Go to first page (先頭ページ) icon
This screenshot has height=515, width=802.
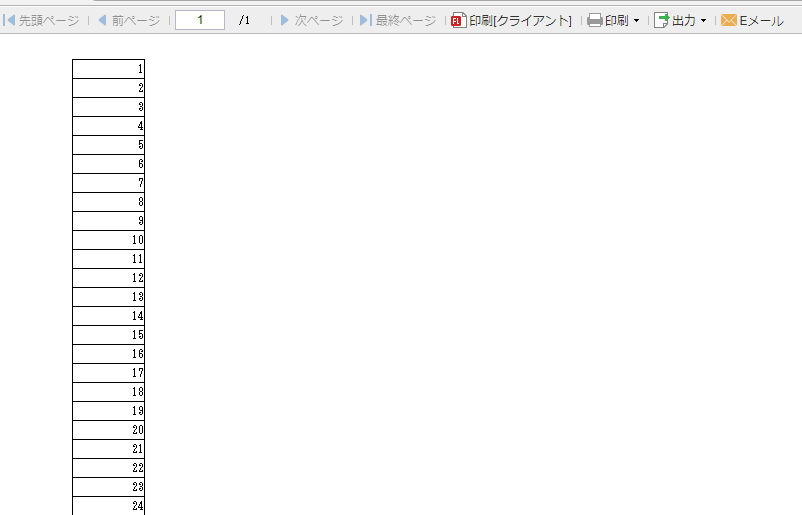(9, 20)
